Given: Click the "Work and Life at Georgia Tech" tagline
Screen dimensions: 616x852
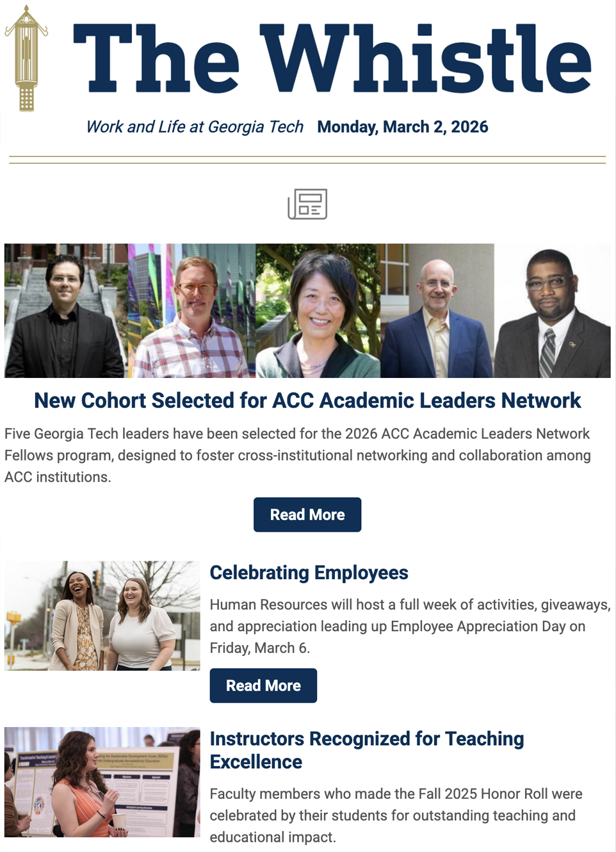Looking at the screenshot, I should click(x=195, y=127).
